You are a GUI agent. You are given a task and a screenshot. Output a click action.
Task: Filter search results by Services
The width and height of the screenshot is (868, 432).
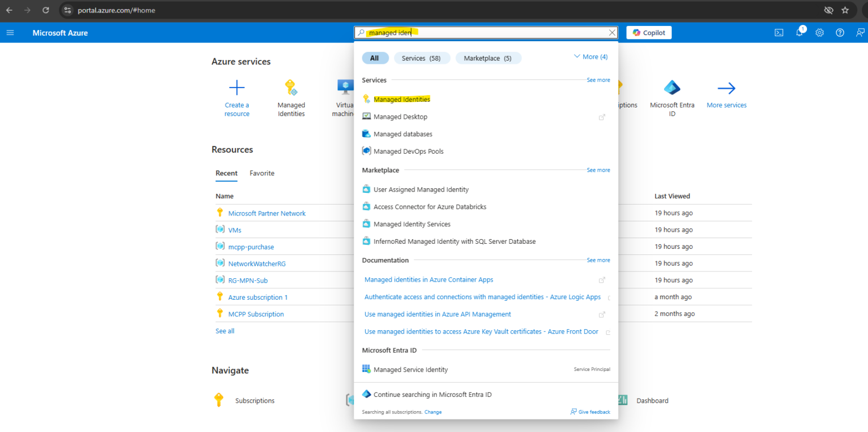click(x=422, y=58)
